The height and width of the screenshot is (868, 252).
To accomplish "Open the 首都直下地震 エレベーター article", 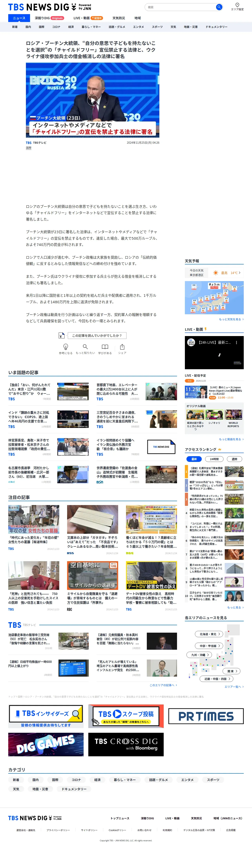I will pyautogui.click(x=137, y=391).
